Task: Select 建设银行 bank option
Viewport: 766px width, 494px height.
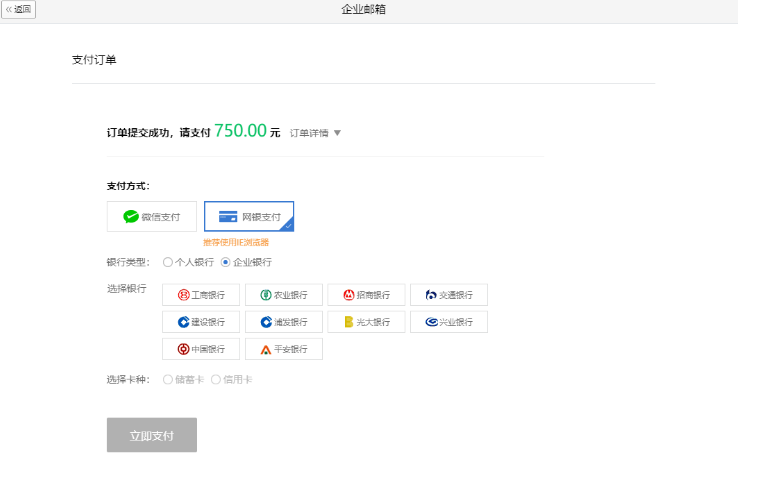Action: 201,322
